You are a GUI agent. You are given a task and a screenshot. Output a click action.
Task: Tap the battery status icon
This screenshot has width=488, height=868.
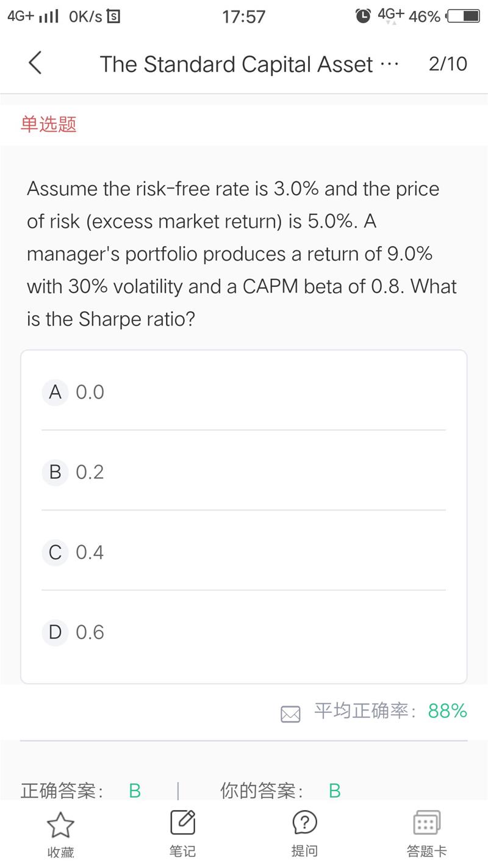coord(464,16)
